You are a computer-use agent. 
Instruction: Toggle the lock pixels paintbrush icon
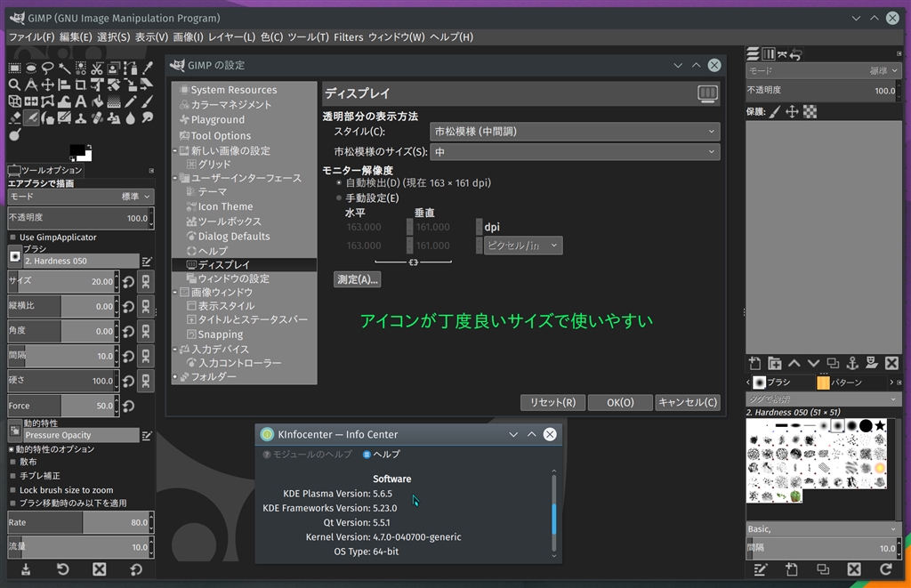click(x=775, y=111)
